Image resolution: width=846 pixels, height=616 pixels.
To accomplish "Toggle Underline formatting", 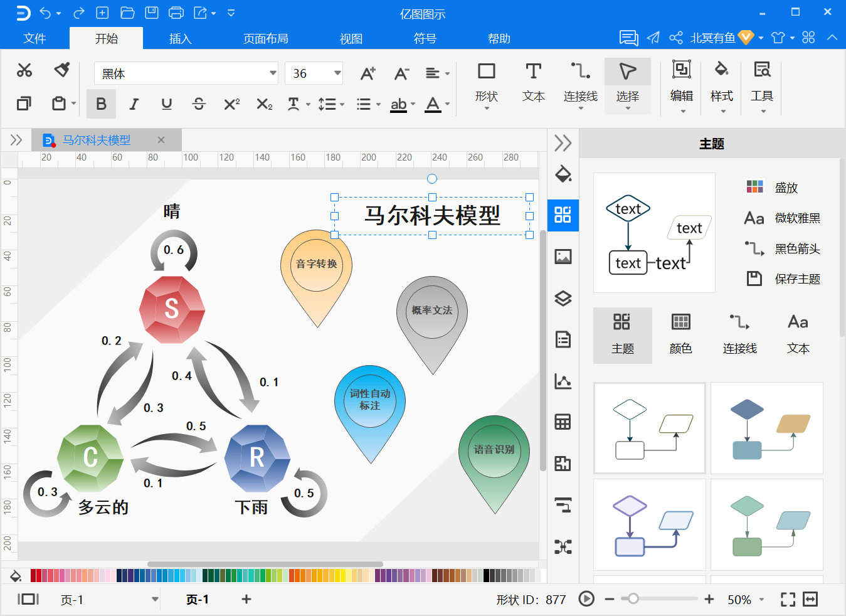I will pos(166,104).
